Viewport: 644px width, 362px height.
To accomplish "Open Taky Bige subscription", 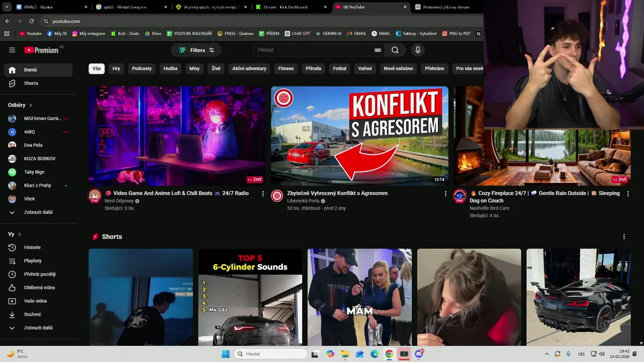I will click(x=38, y=172).
